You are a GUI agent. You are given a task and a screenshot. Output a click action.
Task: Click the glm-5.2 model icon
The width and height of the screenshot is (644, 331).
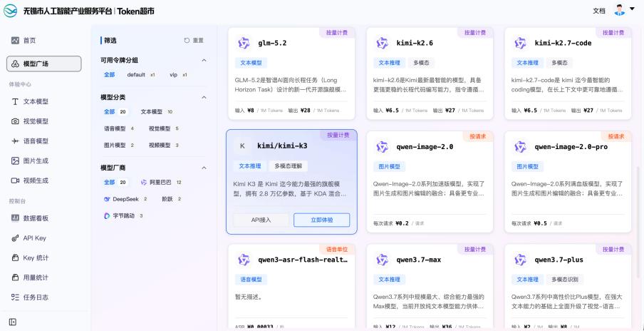244,43
